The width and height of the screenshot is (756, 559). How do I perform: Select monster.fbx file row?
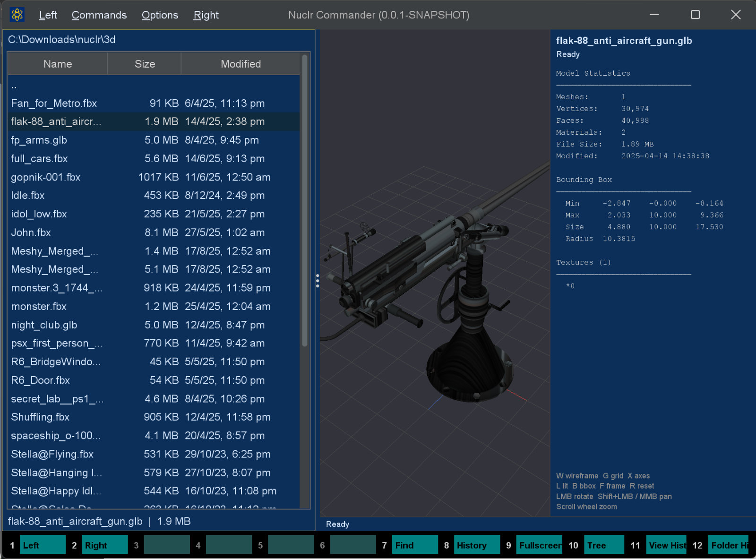(x=154, y=307)
